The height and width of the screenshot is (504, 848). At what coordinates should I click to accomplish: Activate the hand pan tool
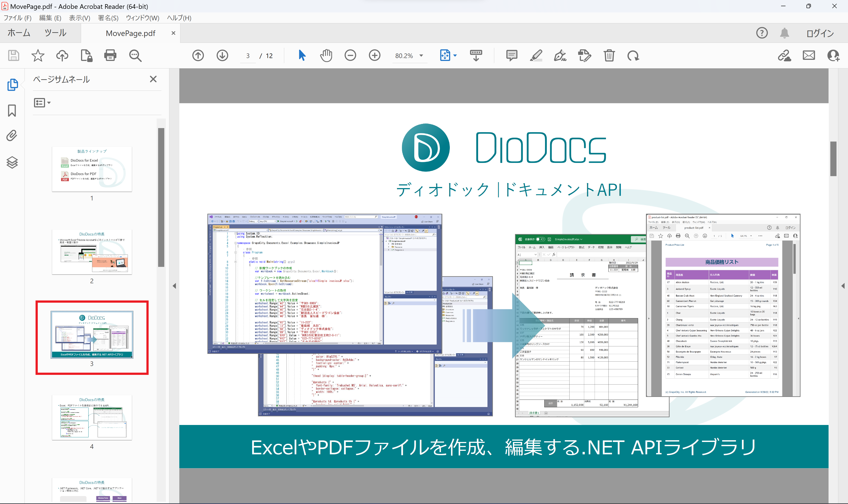[326, 55]
